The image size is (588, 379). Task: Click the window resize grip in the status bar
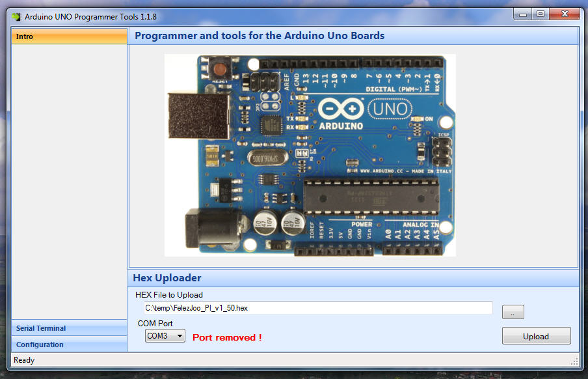pyautogui.click(x=574, y=361)
